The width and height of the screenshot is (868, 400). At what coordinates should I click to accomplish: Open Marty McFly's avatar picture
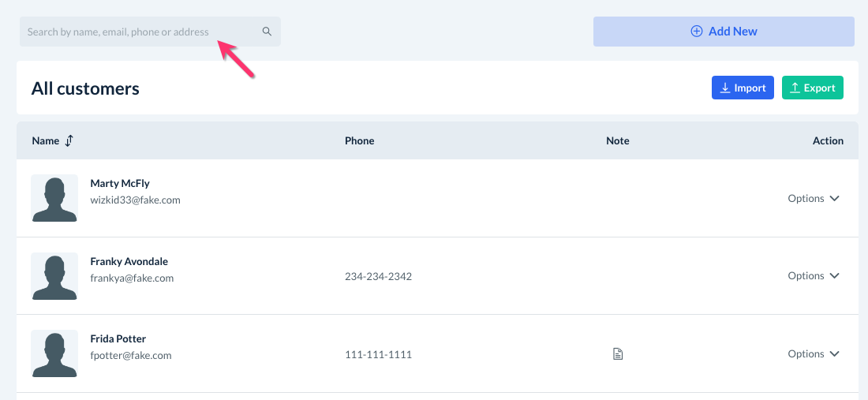54,198
